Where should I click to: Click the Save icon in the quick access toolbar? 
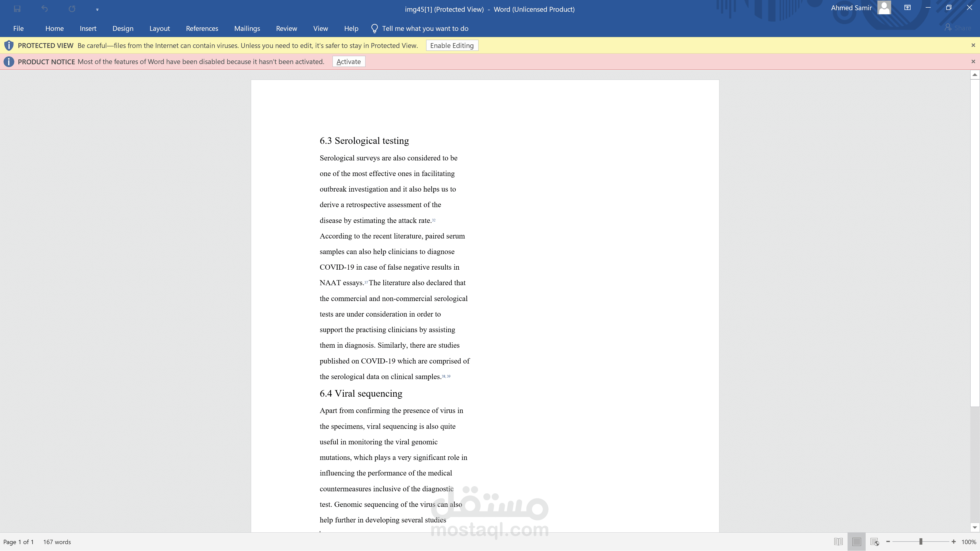click(17, 9)
